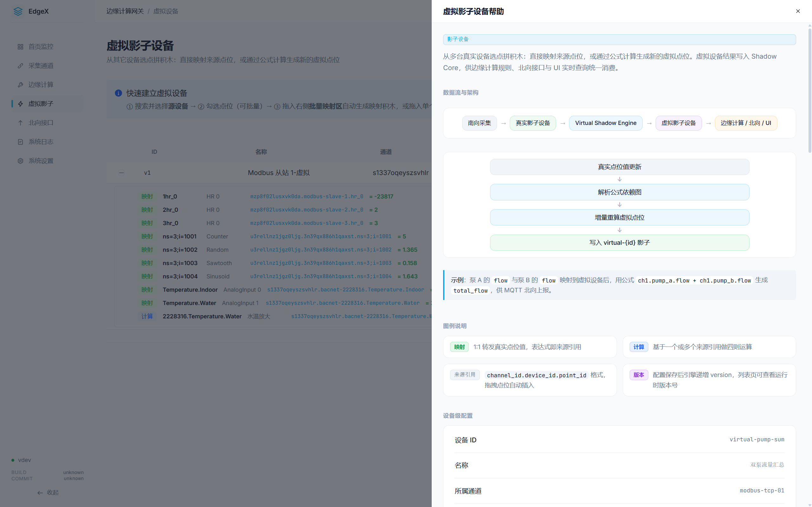Viewport: 812px width, 507px height.
Task: Click total_flow code text
Action: tap(470, 291)
